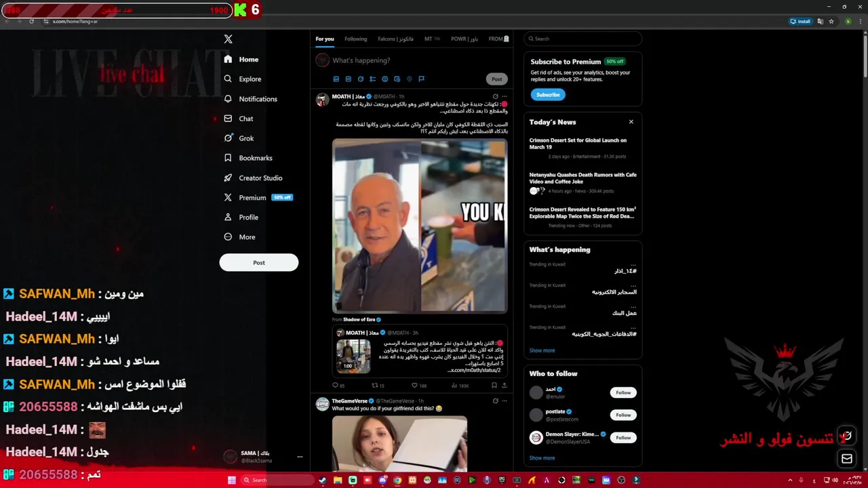Click Subscribe button in Premium card
This screenshot has height=488, width=868.
547,95
